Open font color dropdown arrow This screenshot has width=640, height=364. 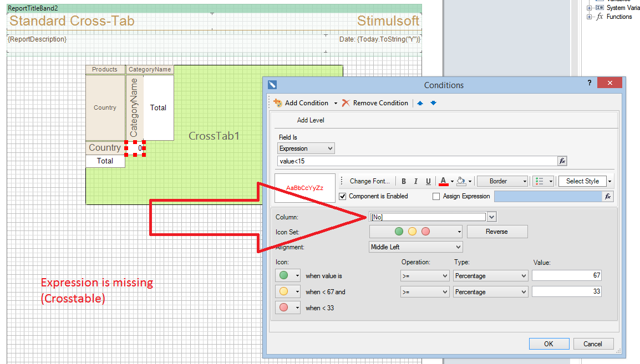tap(452, 181)
